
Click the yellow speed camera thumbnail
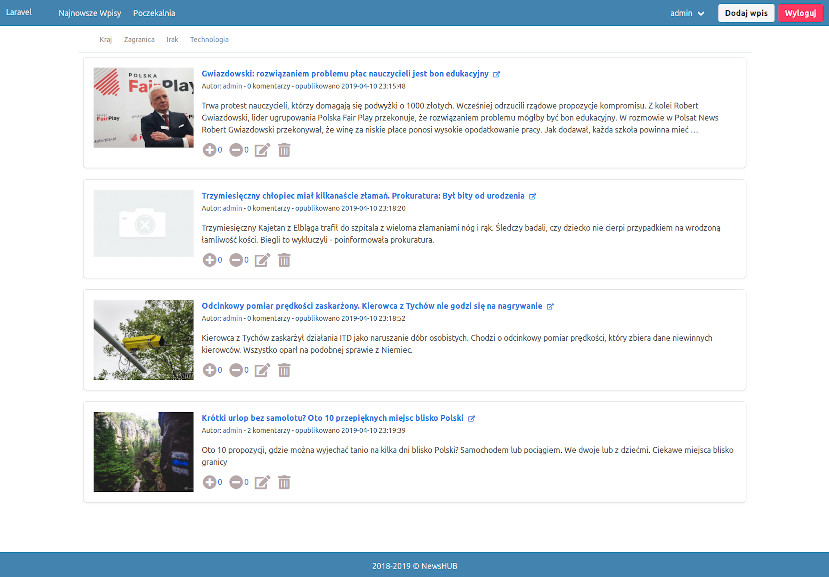[143, 340]
